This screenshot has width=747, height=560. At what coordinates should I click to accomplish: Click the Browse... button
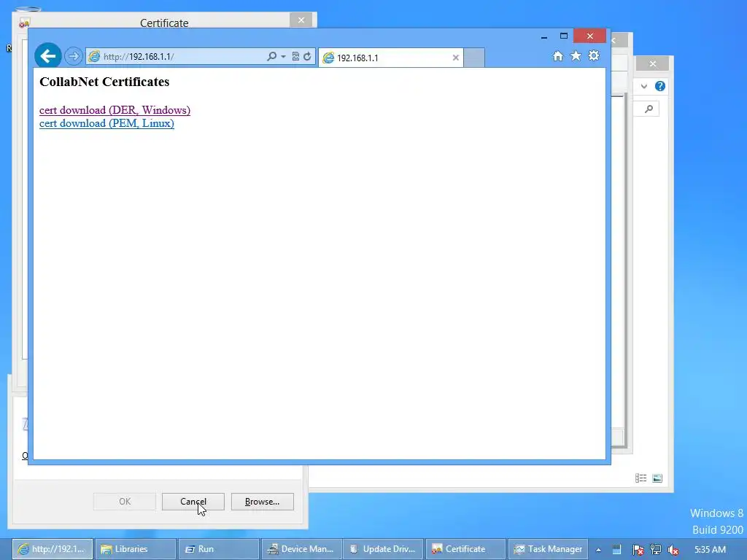point(262,502)
